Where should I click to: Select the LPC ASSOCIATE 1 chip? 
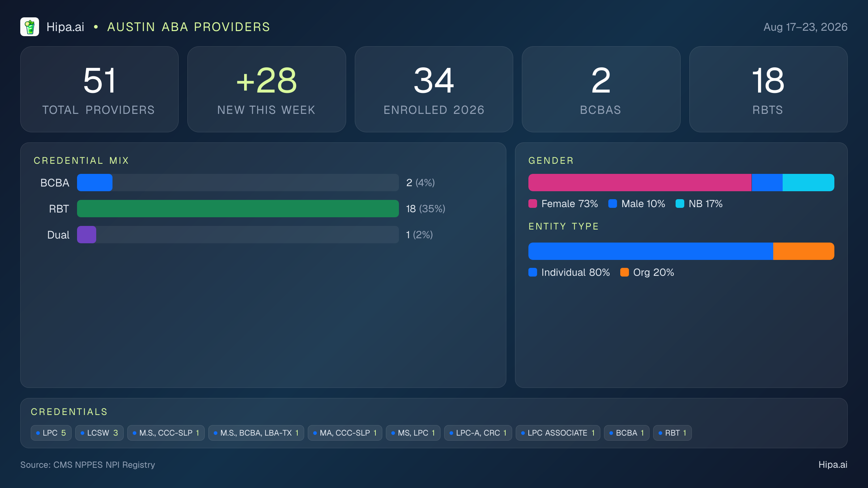tap(558, 433)
